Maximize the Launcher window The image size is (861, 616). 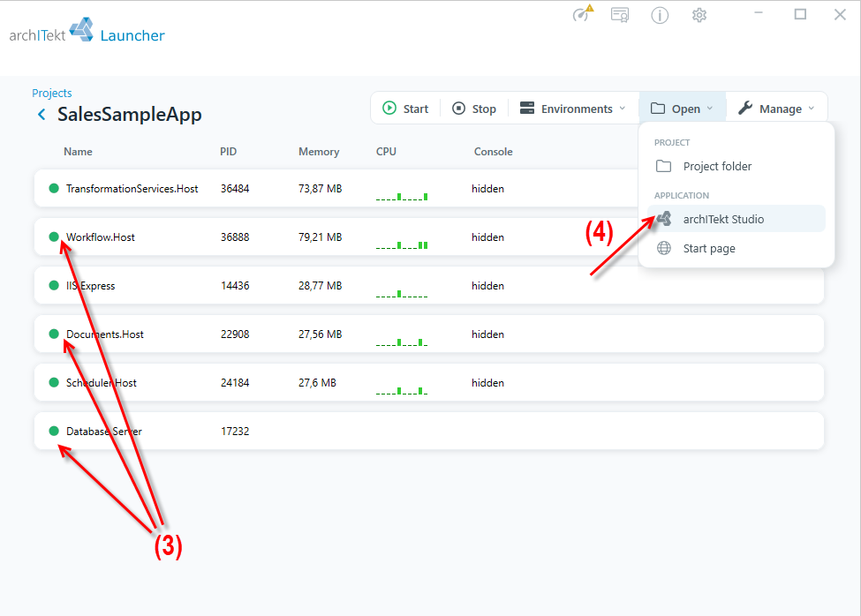click(800, 14)
